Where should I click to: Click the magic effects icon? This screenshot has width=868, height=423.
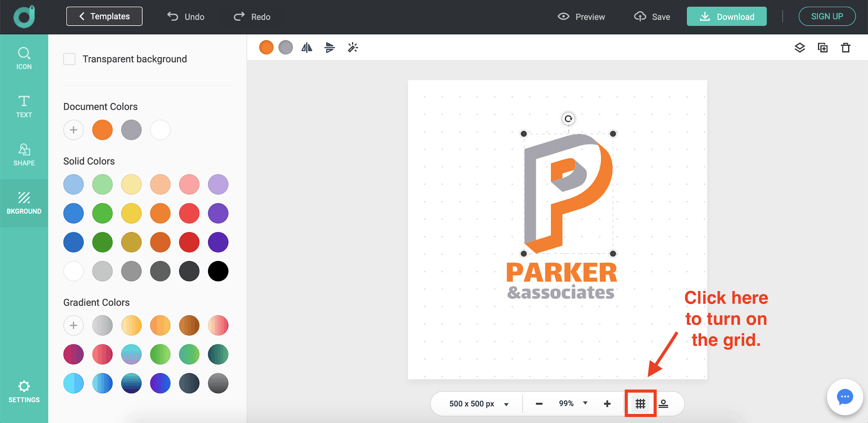coord(354,47)
